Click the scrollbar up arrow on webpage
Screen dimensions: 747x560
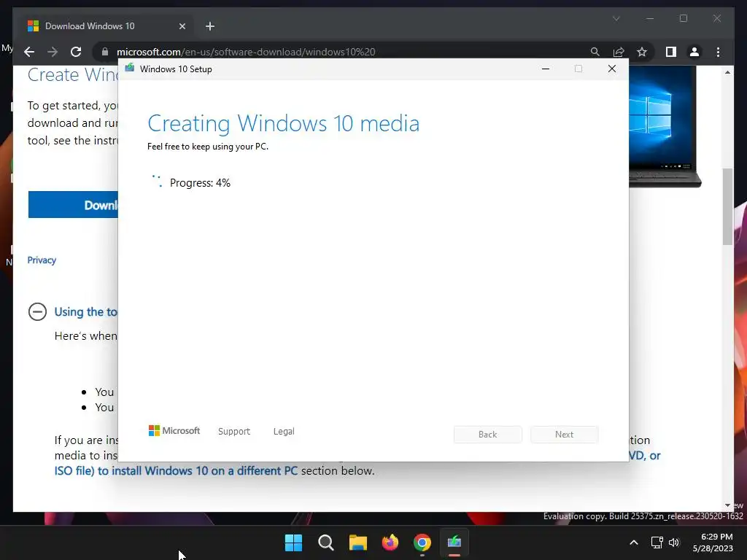point(727,72)
